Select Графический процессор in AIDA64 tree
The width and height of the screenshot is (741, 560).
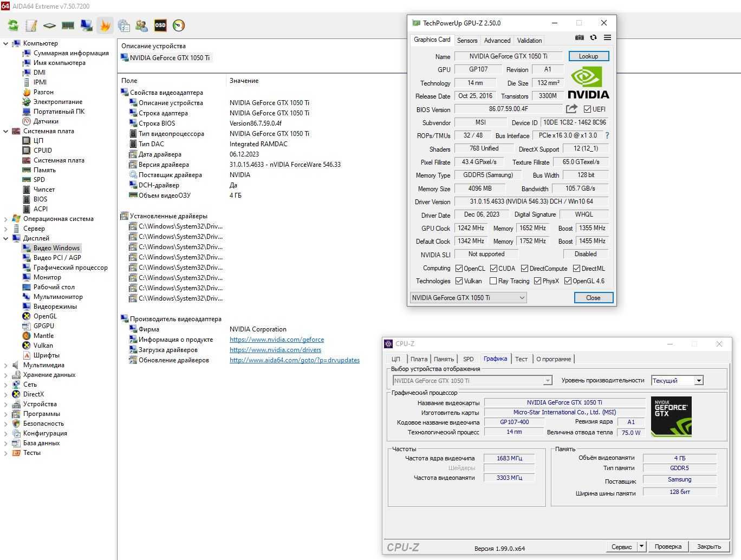pos(70,268)
